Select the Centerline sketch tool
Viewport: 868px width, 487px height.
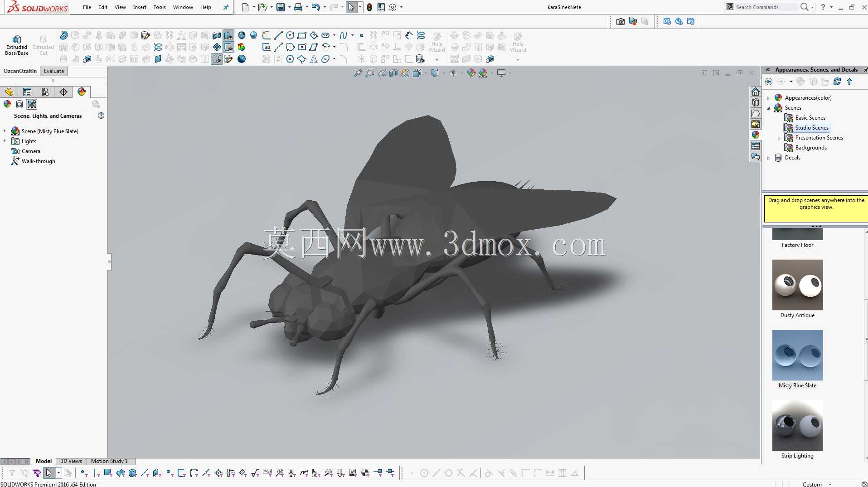[x=278, y=47]
